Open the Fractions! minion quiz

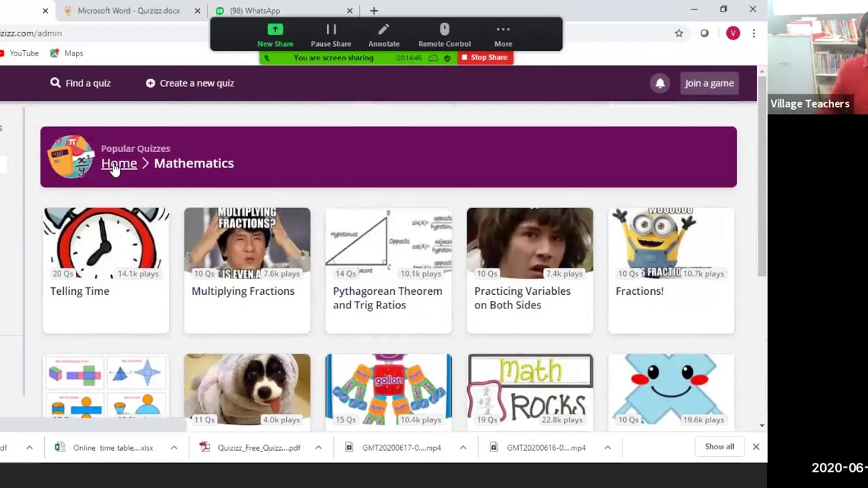[x=671, y=270]
